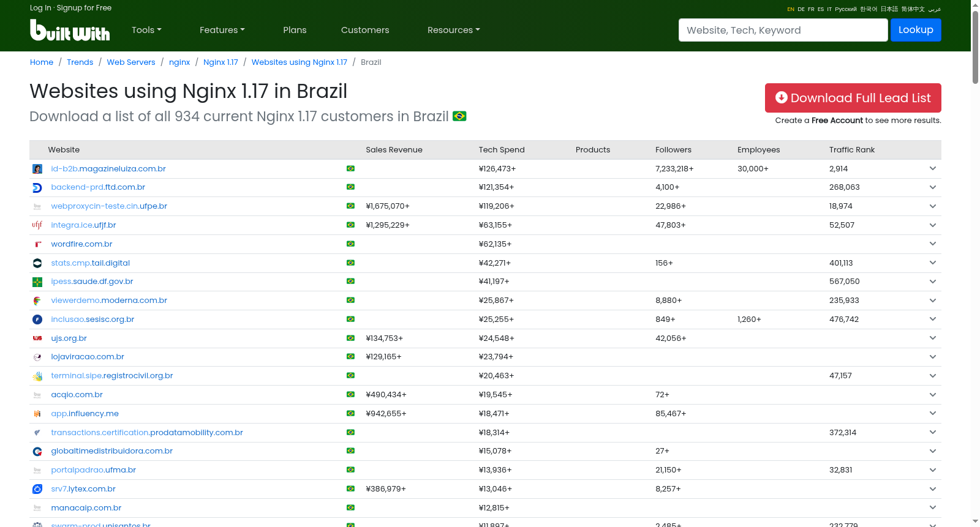The image size is (980, 527).
Task: Click the BuiltWith logo
Action: coord(70,30)
